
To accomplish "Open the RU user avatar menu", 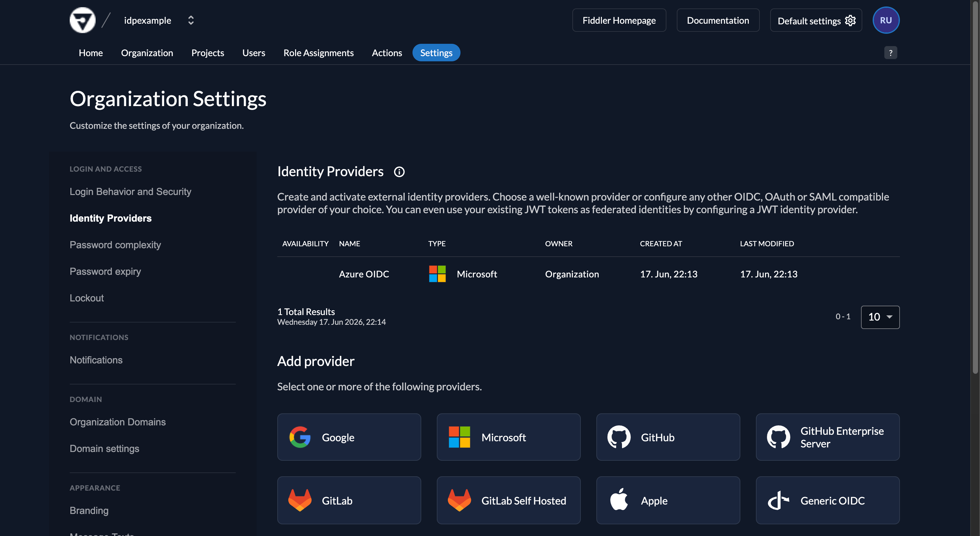I will 886,20.
